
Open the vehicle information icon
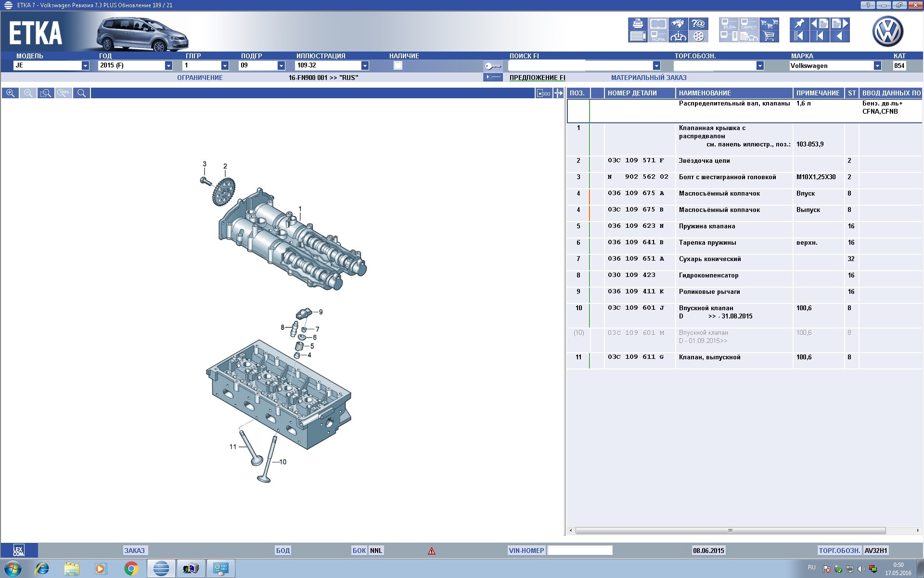[x=678, y=36]
